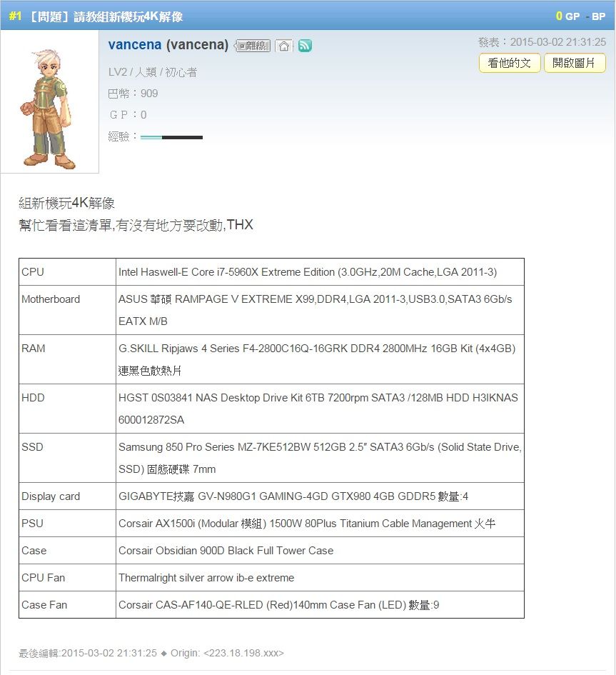Click the Origin 223.18.198.xxx text

click(227, 653)
